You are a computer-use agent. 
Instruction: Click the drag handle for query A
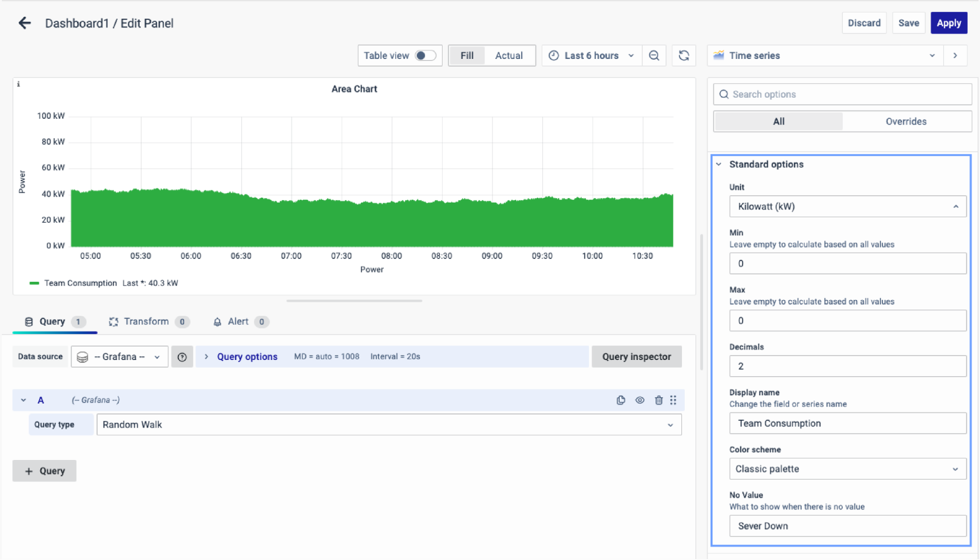pyautogui.click(x=673, y=400)
